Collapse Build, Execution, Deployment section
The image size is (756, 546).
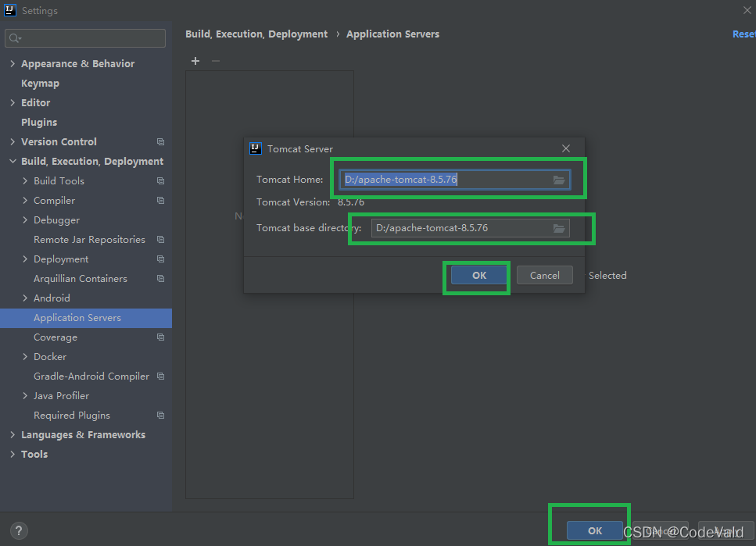pos(13,162)
